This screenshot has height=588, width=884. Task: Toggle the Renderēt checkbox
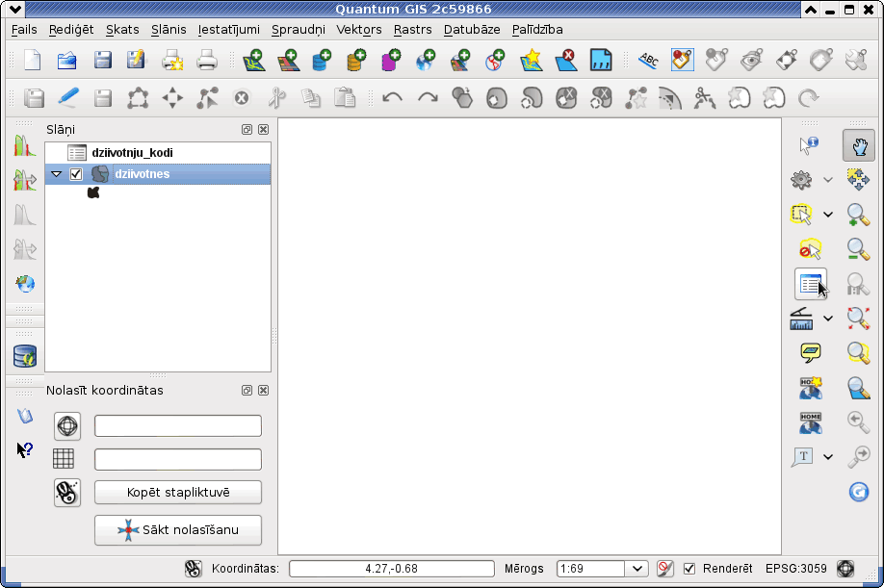[x=689, y=569]
